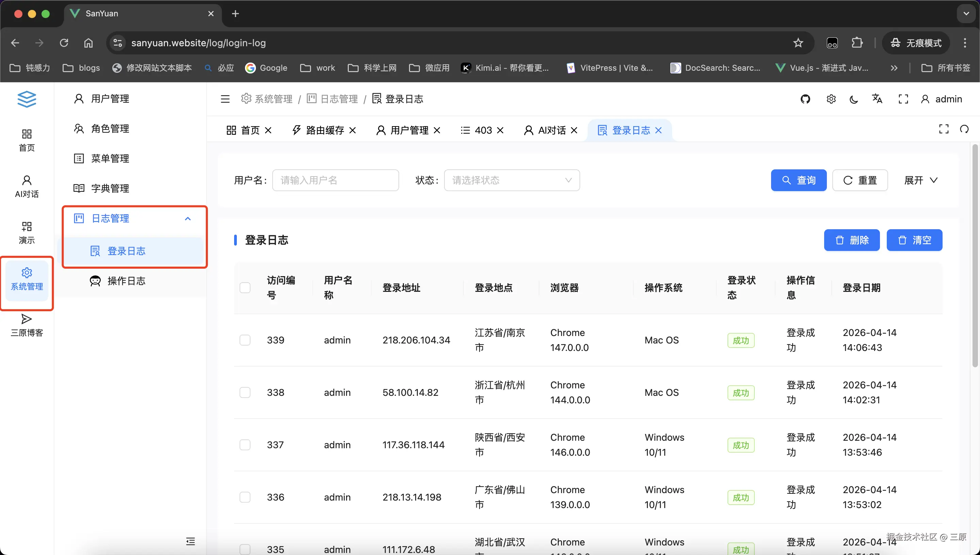The height and width of the screenshot is (555, 980).
Task: Click the 查询 search button
Action: tap(799, 180)
